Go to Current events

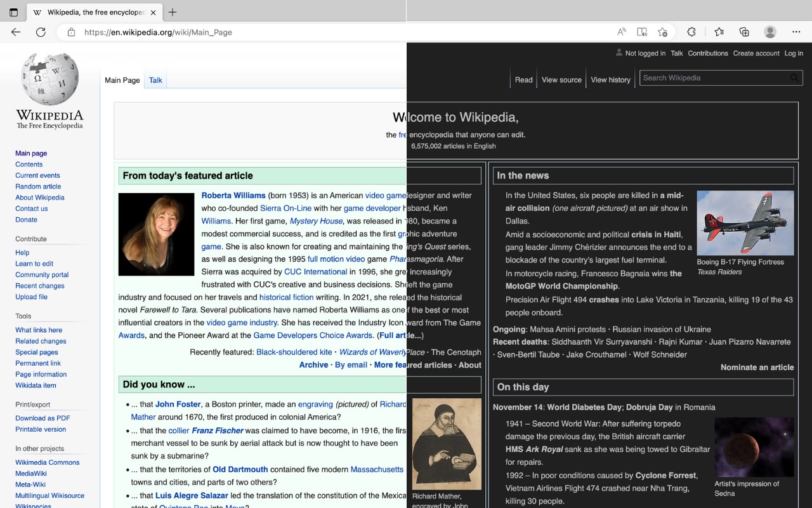point(37,175)
